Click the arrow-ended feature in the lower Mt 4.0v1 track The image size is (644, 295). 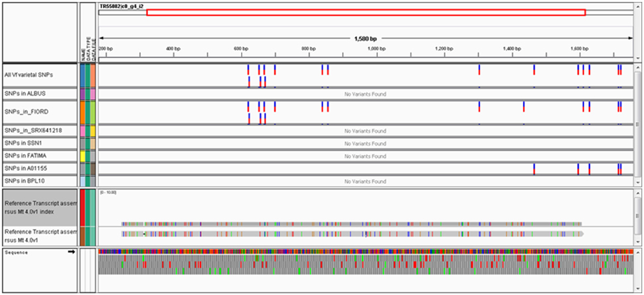coord(353,234)
